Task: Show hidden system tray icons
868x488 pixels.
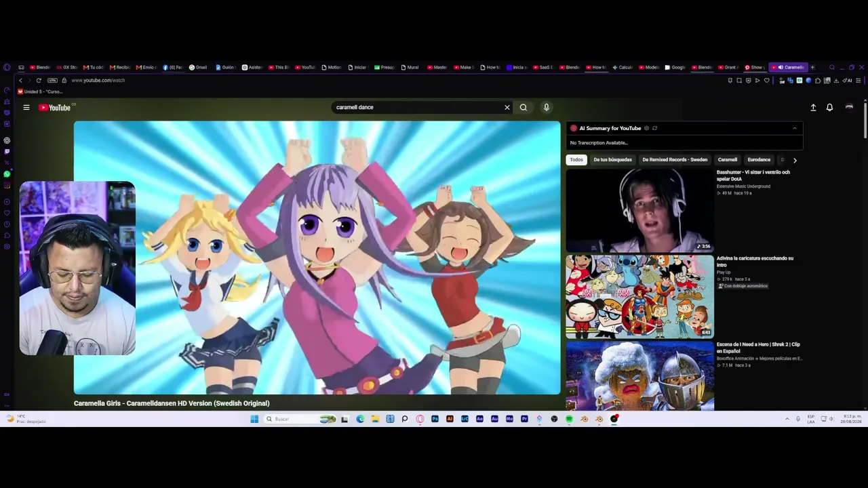Action: pyautogui.click(x=787, y=419)
